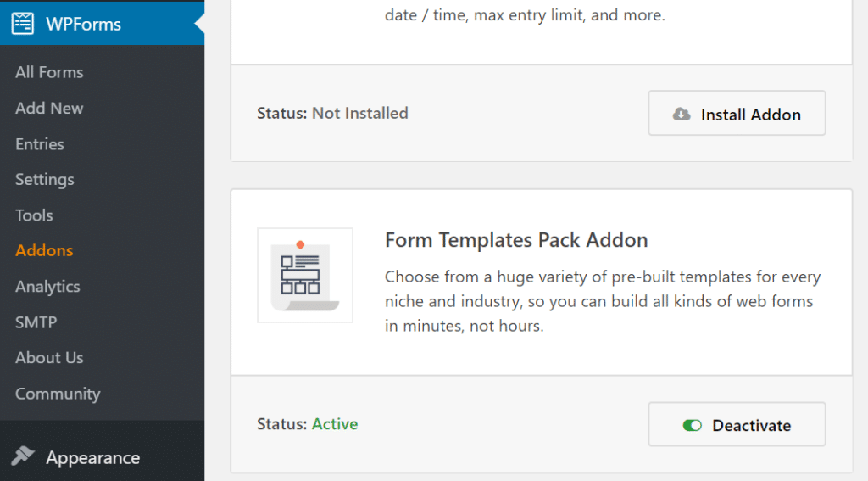Open the WPForms menu header
This screenshot has width=868, height=481.
tap(102, 24)
